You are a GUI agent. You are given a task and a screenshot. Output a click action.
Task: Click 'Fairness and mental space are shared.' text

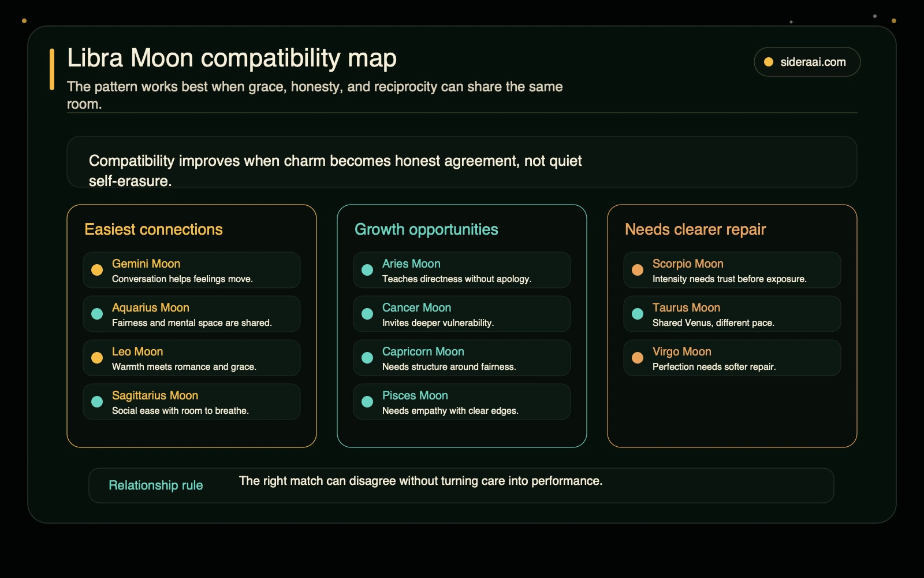click(192, 323)
